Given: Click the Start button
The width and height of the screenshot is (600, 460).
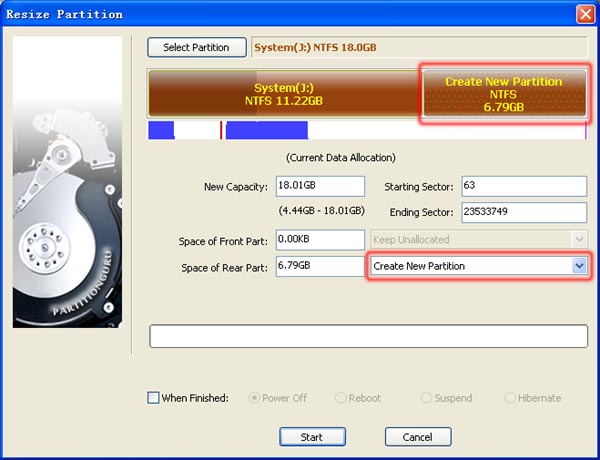Looking at the screenshot, I should click(312, 437).
